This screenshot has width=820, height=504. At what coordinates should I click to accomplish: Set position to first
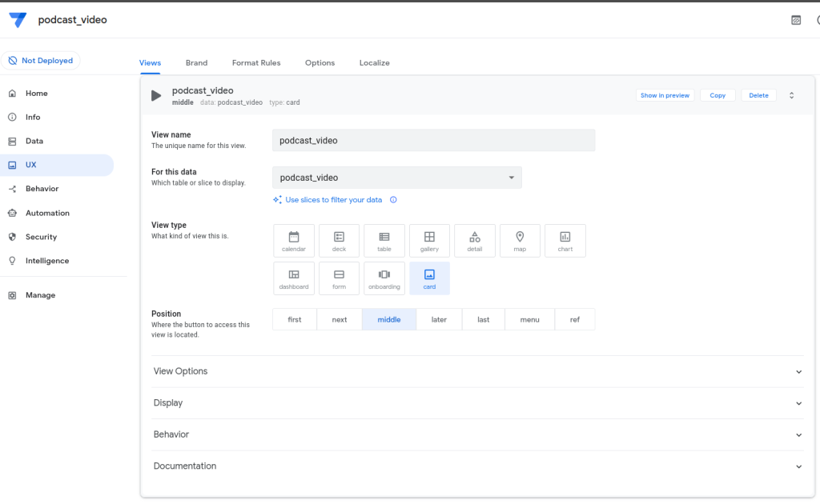[295, 320]
